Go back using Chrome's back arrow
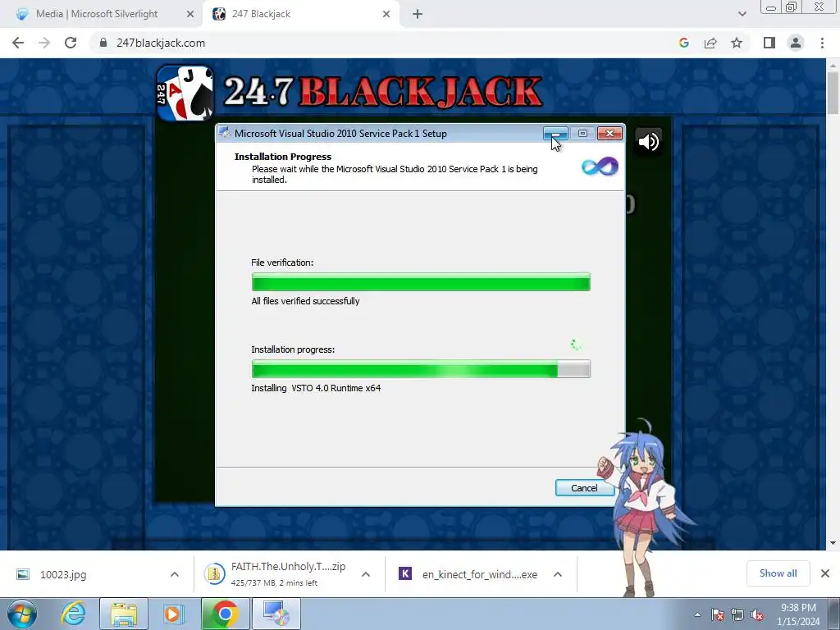This screenshot has height=630, width=840. [x=18, y=43]
